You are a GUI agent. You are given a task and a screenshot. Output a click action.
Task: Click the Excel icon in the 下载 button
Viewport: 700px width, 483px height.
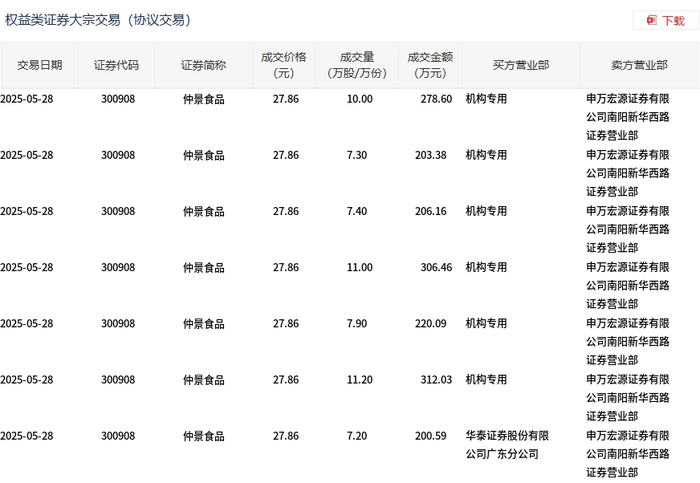pyautogui.click(x=652, y=20)
